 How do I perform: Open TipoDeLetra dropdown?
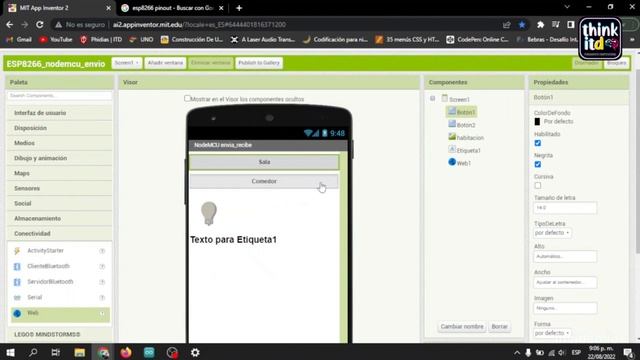pyautogui.click(x=552, y=233)
